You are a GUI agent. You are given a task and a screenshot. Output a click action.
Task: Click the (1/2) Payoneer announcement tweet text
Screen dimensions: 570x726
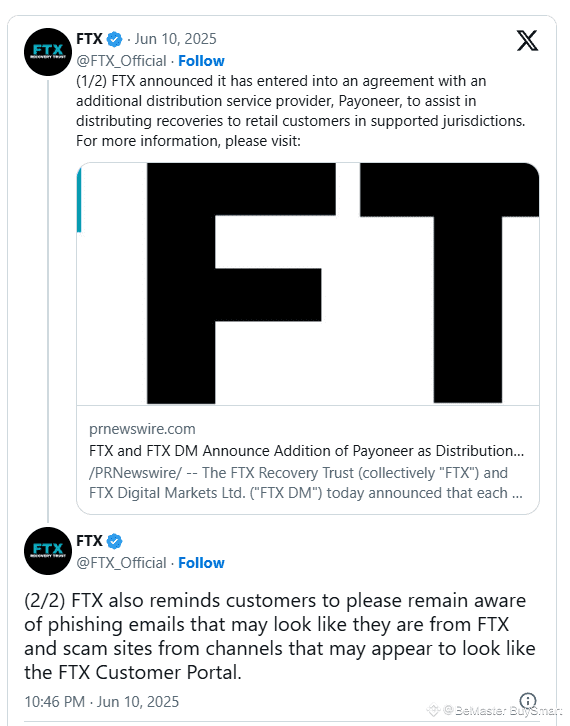click(301, 111)
